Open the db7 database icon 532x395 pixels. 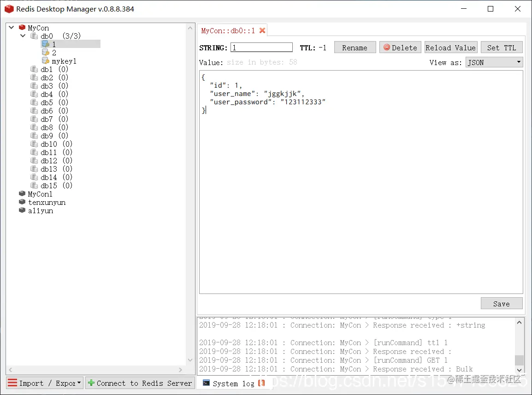pyautogui.click(x=34, y=119)
